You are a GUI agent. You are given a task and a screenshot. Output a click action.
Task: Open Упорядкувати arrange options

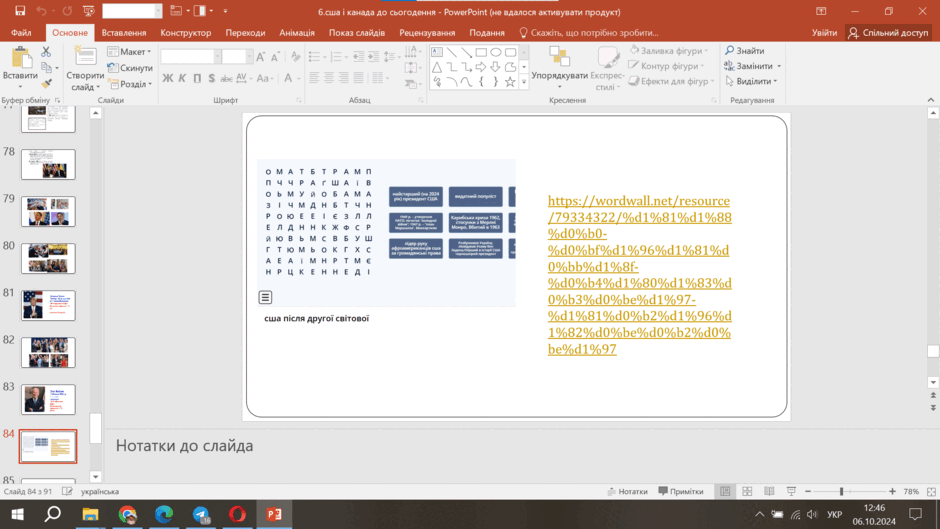click(559, 68)
